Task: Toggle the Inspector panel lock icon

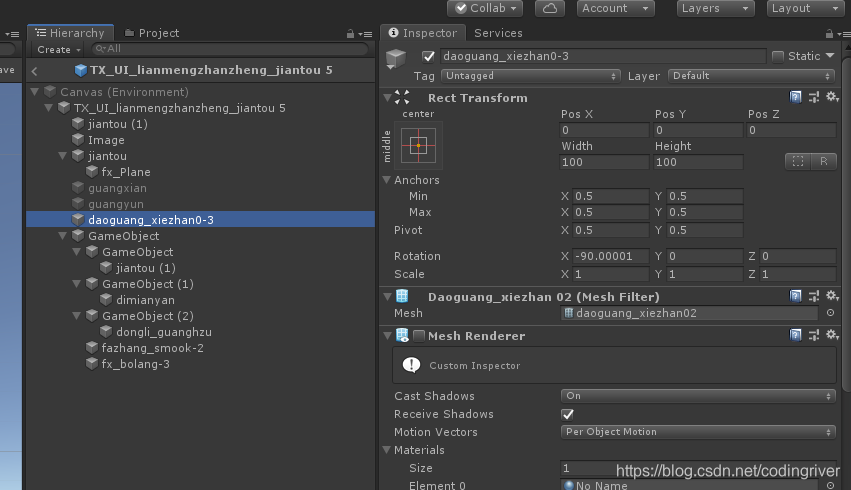Action: [829, 34]
